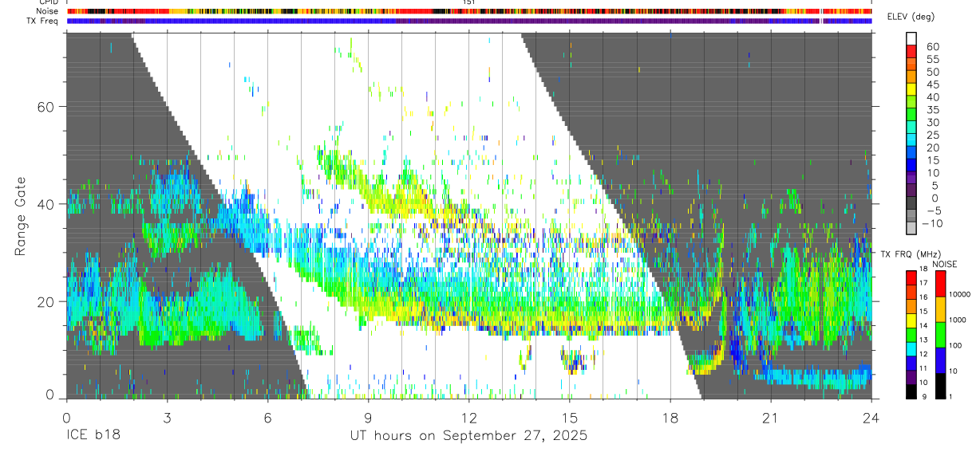Click the 'TX FRQ (MHz)' legend title
This screenshot has height=452, width=980.
(x=911, y=254)
